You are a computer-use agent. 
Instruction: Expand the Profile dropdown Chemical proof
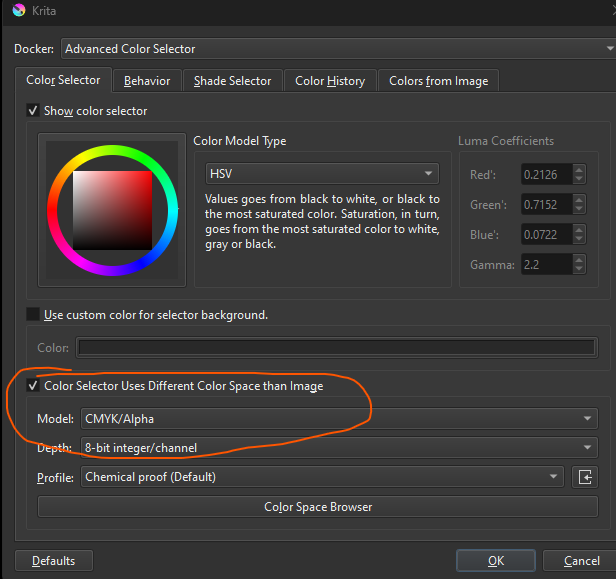point(322,477)
